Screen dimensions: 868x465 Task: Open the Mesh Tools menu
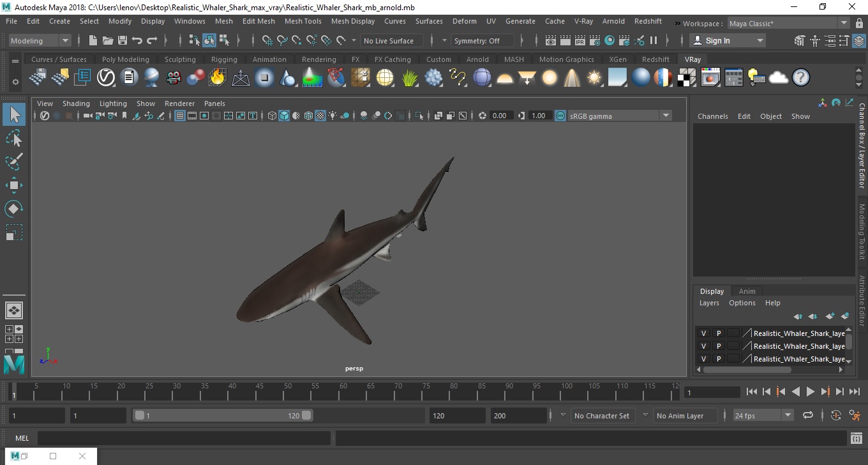(x=303, y=21)
